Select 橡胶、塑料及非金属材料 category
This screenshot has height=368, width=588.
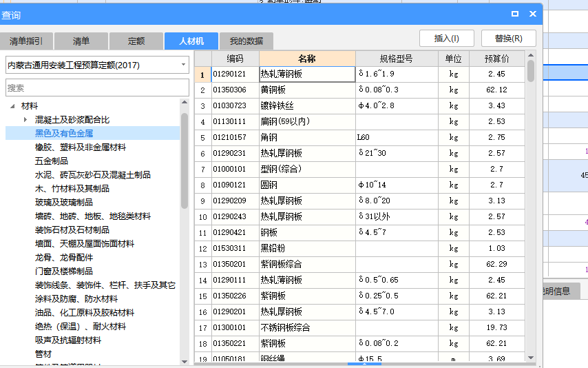[x=81, y=147]
